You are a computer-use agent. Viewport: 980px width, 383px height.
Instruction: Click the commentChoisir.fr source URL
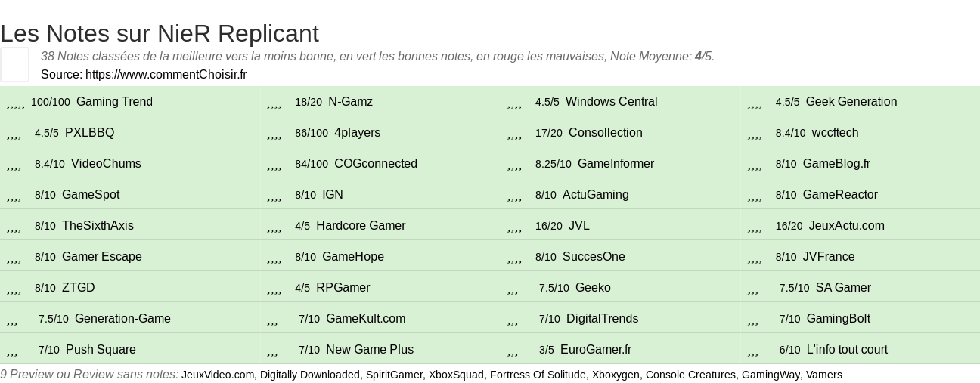click(x=166, y=74)
